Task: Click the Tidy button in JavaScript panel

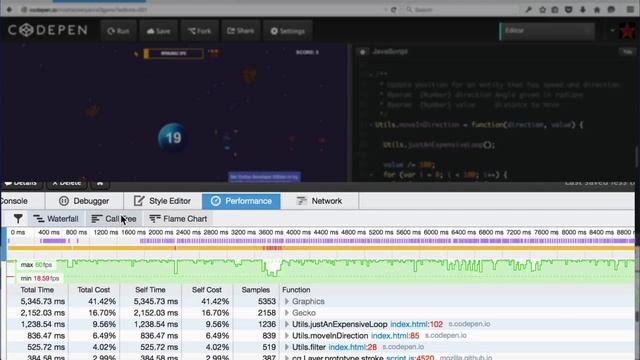Action: tap(627, 51)
